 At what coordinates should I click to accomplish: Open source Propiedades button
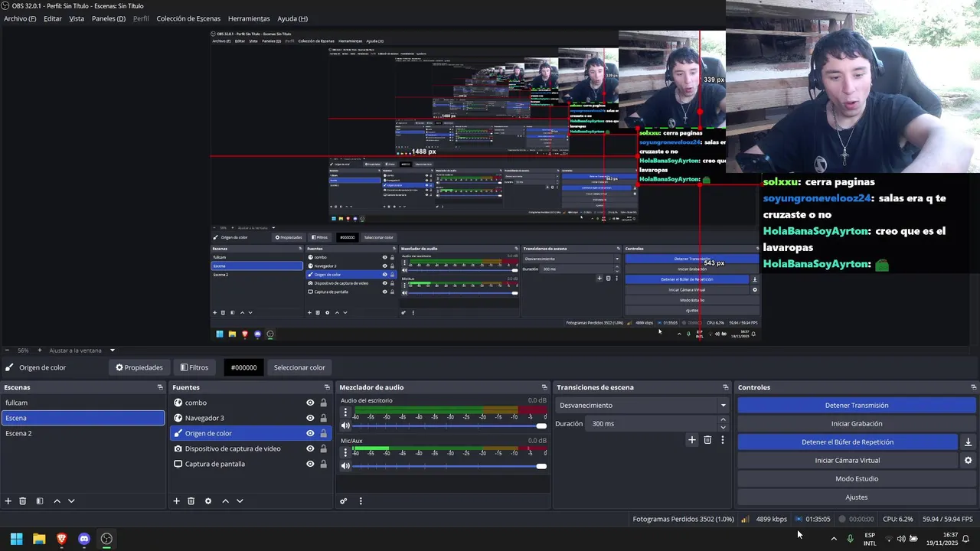(139, 367)
